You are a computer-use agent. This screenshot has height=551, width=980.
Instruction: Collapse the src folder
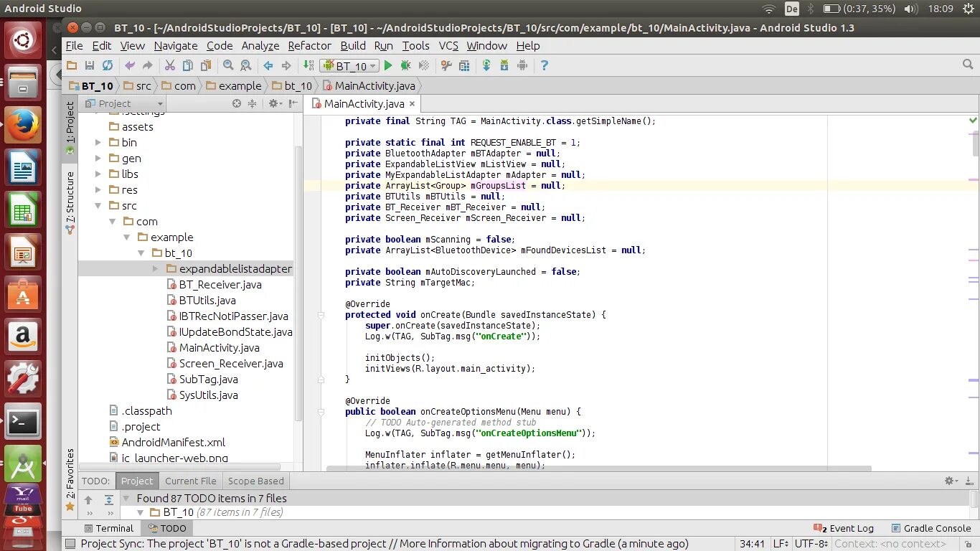98,205
